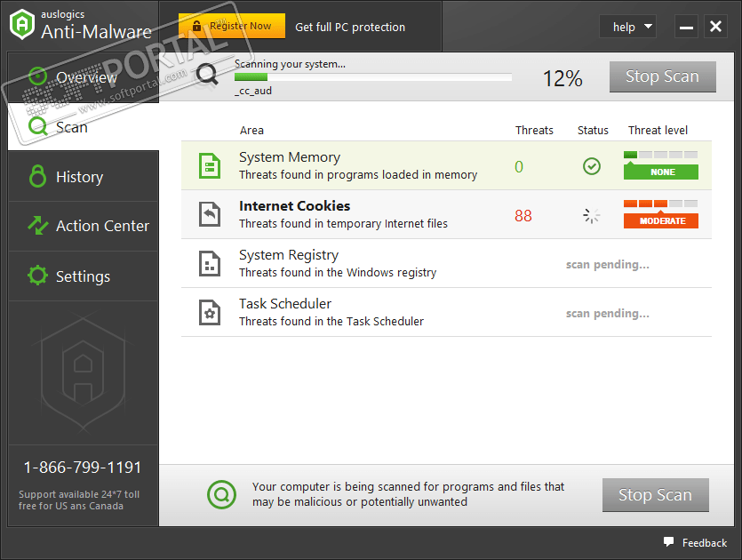This screenshot has width=742, height=560.
Task: Select the System Registry row title
Action: pos(289,255)
